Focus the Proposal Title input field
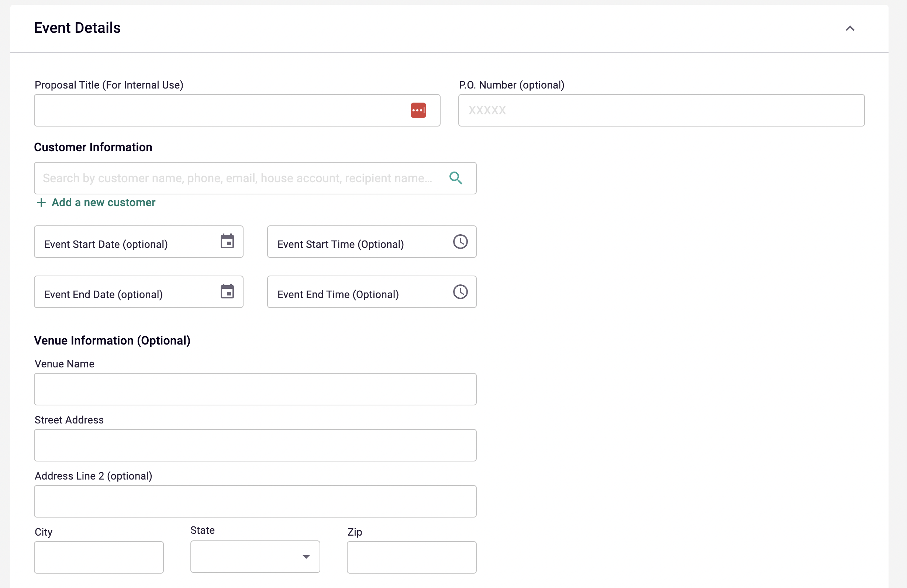 [237, 110]
